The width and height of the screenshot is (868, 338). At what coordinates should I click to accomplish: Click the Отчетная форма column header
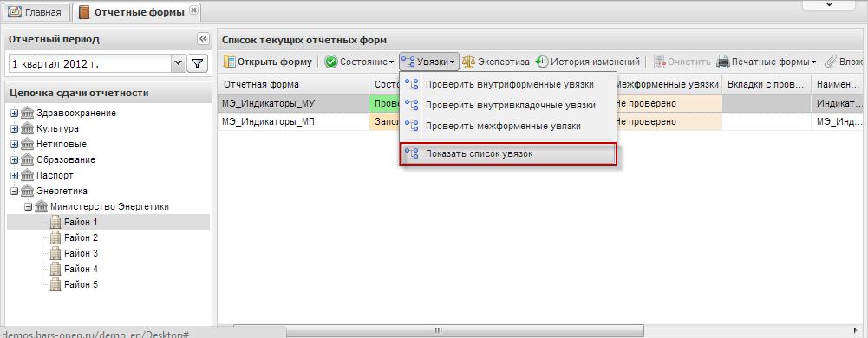[x=294, y=84]
